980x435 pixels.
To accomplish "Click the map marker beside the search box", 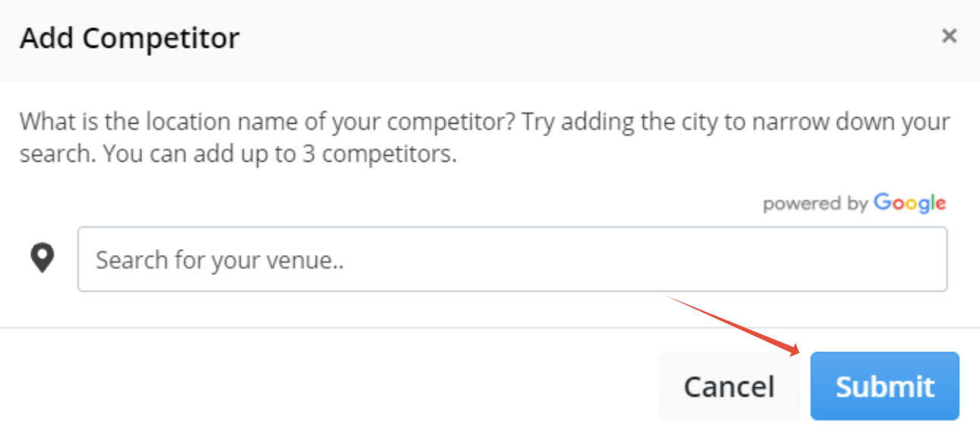I will (43, 259).
